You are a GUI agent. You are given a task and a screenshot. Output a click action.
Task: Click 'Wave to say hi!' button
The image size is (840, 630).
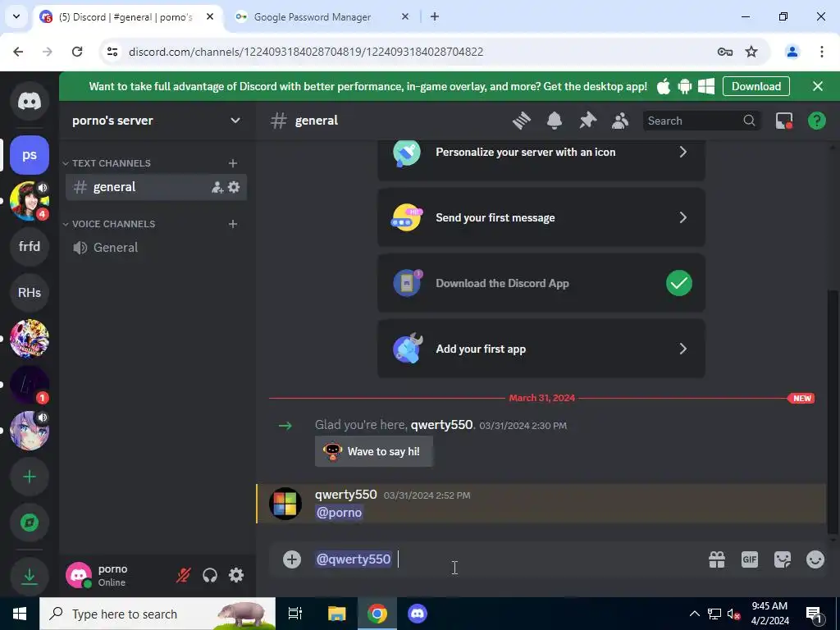374,451
